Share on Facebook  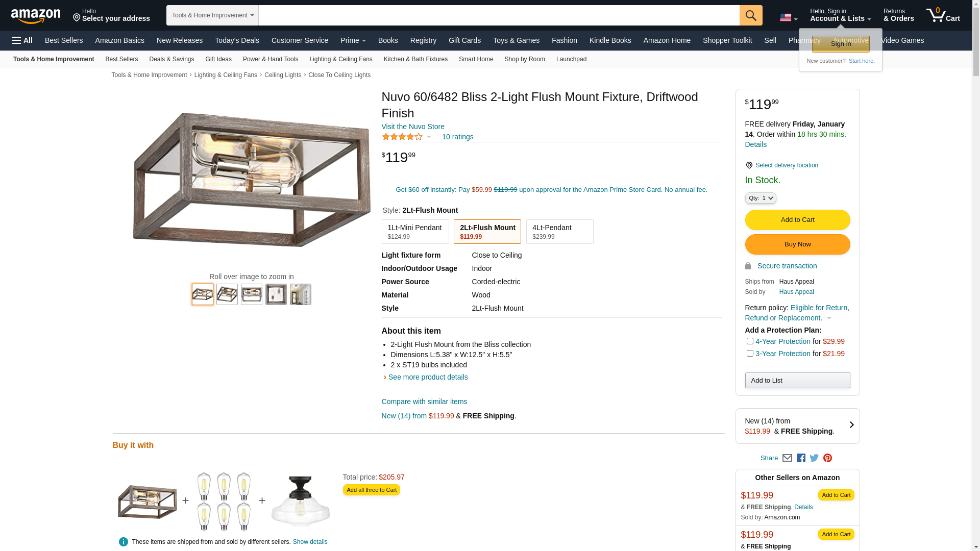[801, 458]
